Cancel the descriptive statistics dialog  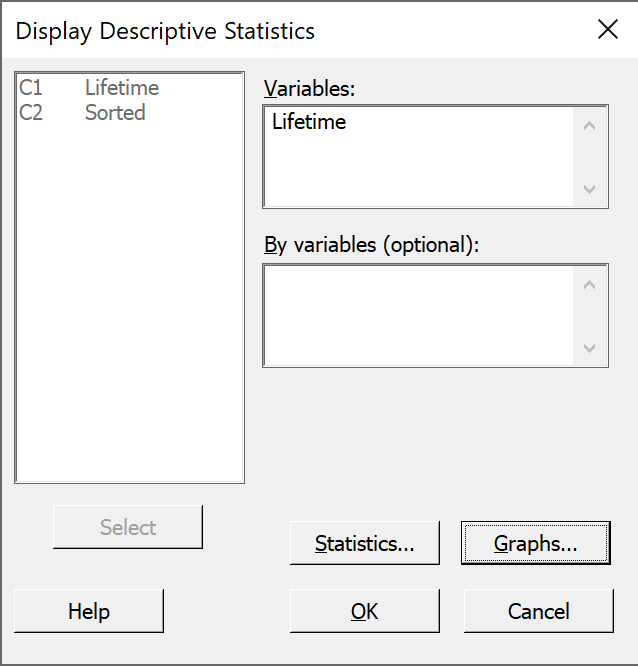tap(539, 611)
